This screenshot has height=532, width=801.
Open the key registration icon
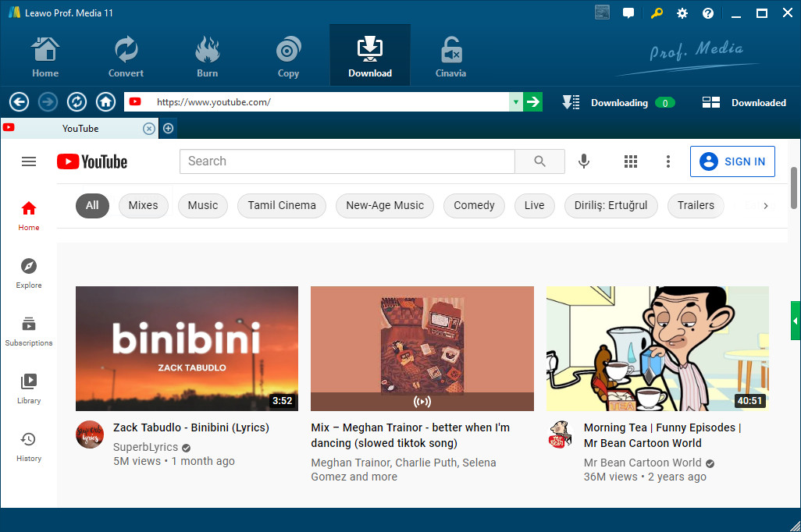tap(657, 13)
